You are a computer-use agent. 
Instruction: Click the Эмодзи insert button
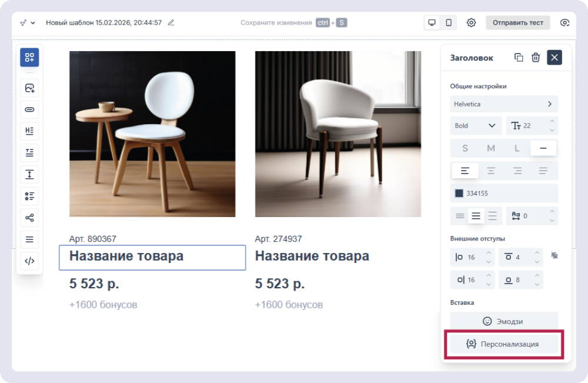pyautogui.click(x=504, y=321)
